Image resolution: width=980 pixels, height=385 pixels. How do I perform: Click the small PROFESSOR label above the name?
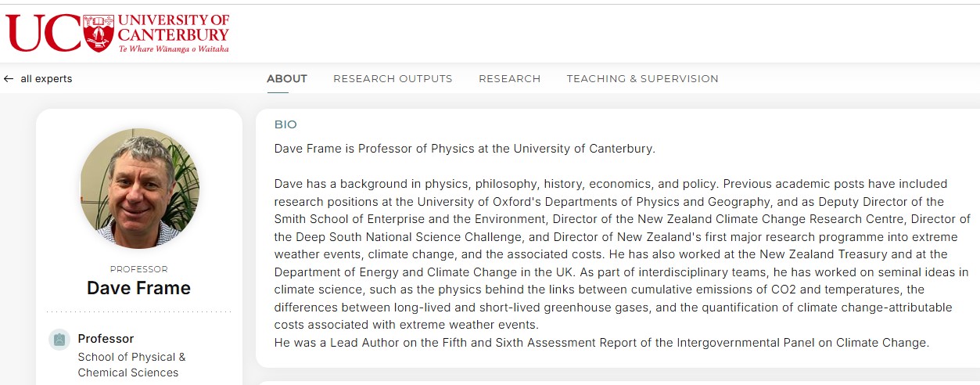tap(138, 269)
